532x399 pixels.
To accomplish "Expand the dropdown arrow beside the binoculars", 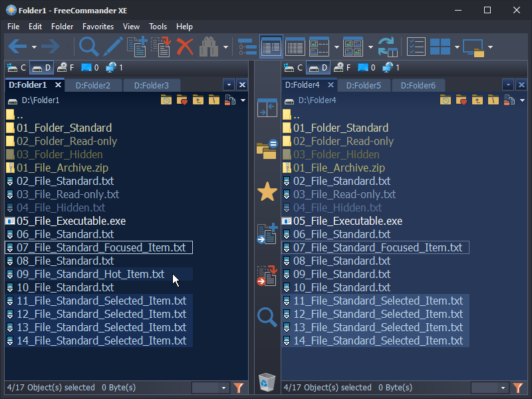I will pos(225,47).
